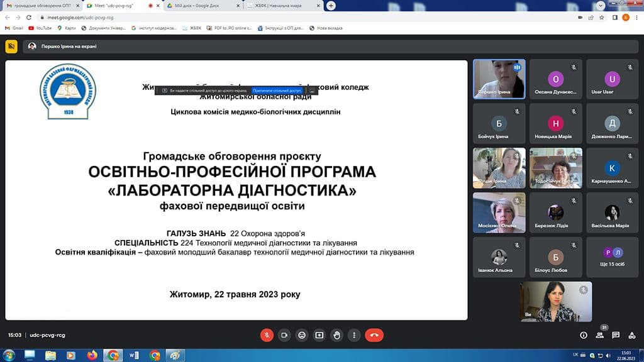The height and width of the screenshot is (362, 644).
Task: Select User User participant tile
Action: click(613, 79)
